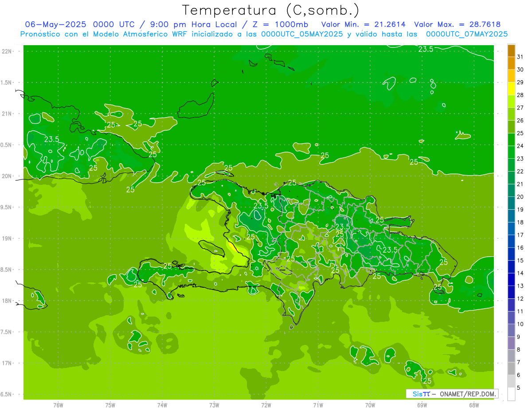Click the "69W" longitude label
The image size is (532, 411).
pyautogui.click(x=422, y=405)
